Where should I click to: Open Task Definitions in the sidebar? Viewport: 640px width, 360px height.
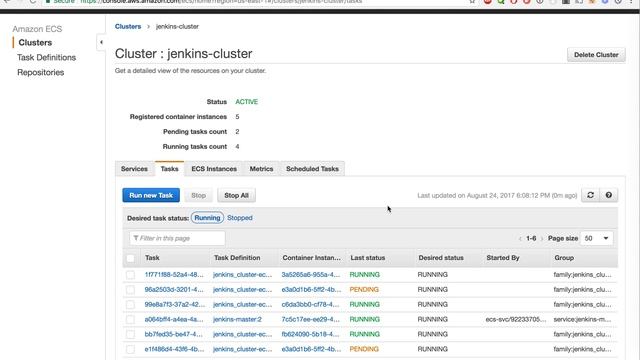click(47, 57)
